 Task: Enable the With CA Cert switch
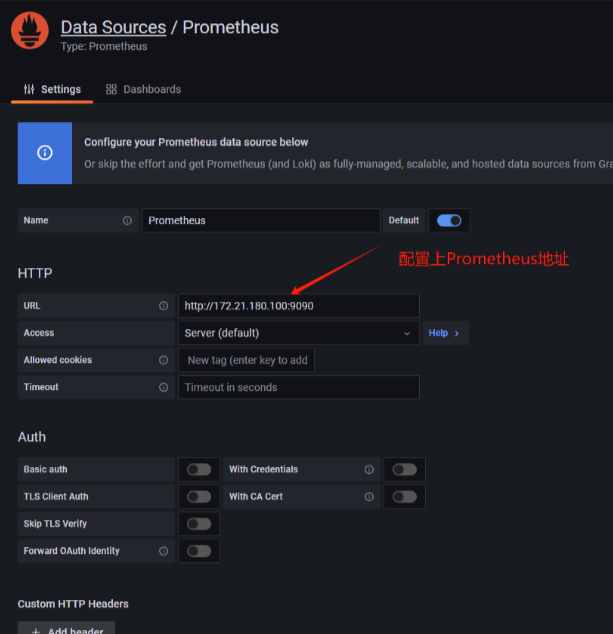(x=405, y=497)
